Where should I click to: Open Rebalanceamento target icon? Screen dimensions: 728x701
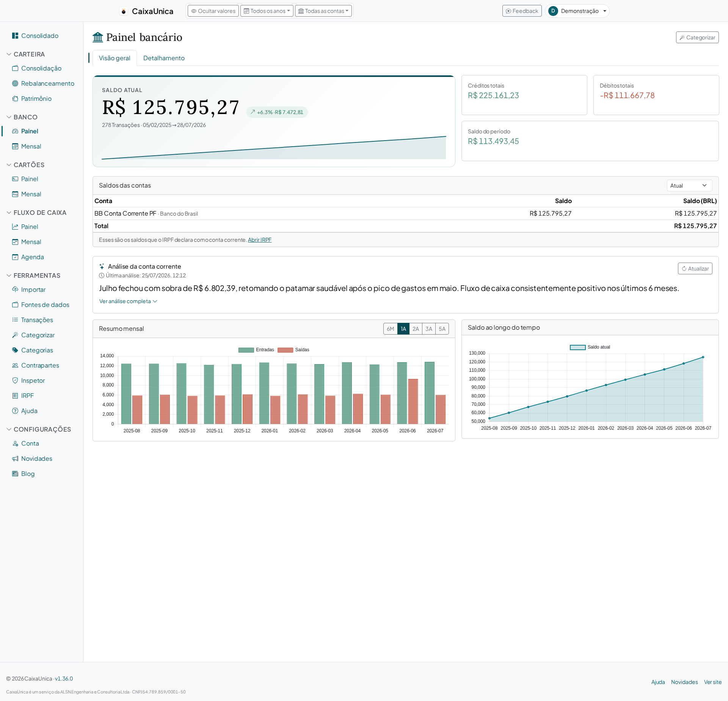tap(15, 83)
